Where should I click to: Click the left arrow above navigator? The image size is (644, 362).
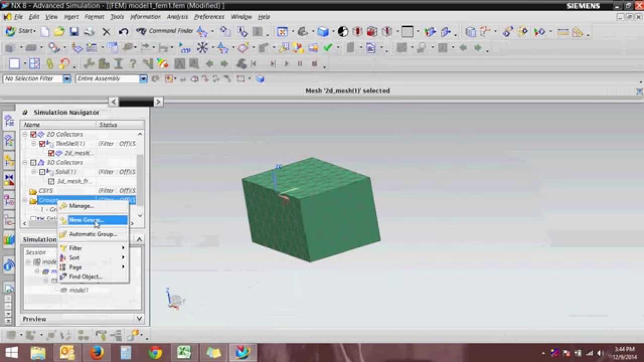(x=113, y=102)
